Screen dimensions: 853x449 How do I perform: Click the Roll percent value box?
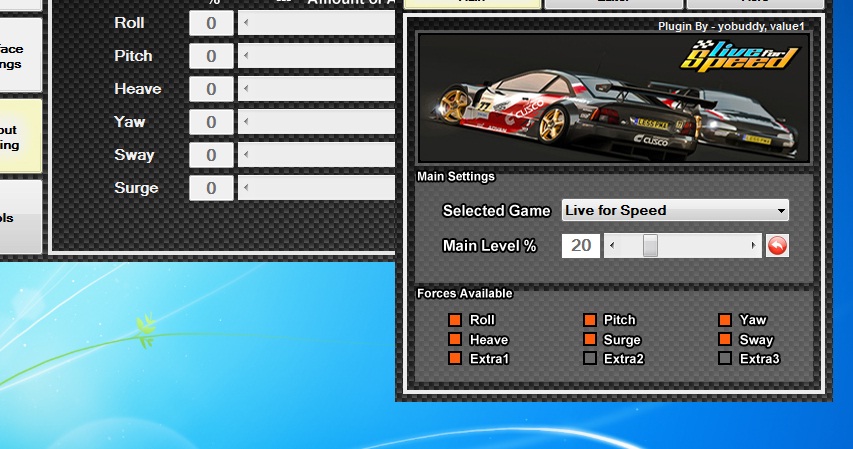[x=212, y=23]
